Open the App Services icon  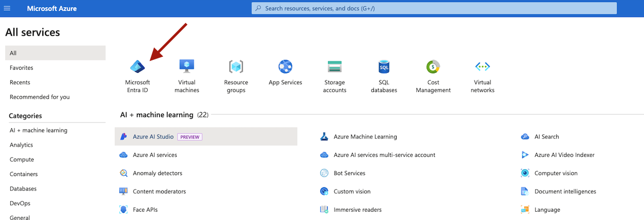pos(285,67)
